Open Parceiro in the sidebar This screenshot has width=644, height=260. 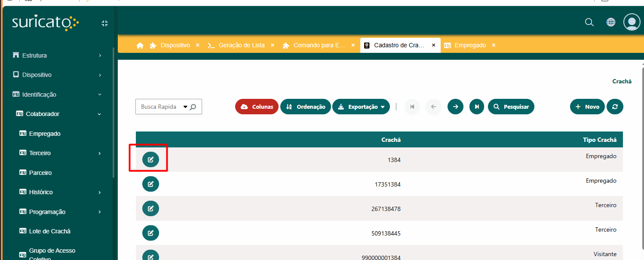pos(40,173)
